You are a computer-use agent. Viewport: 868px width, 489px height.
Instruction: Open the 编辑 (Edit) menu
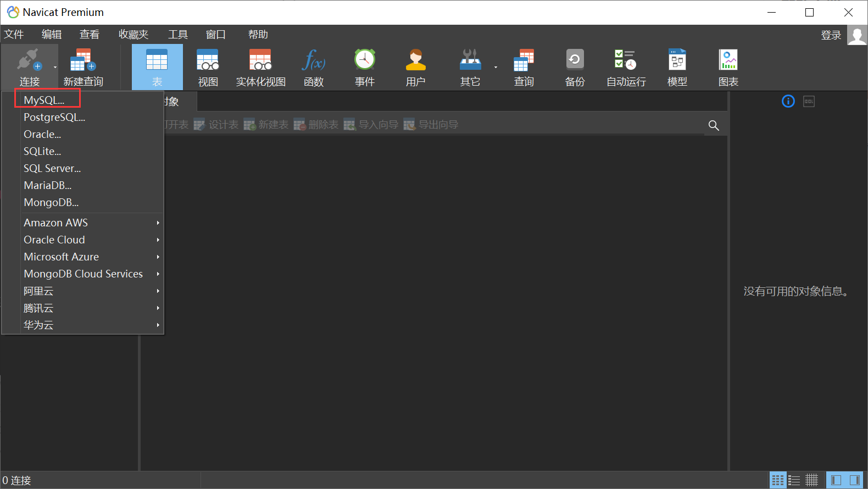tap(52, 35)
